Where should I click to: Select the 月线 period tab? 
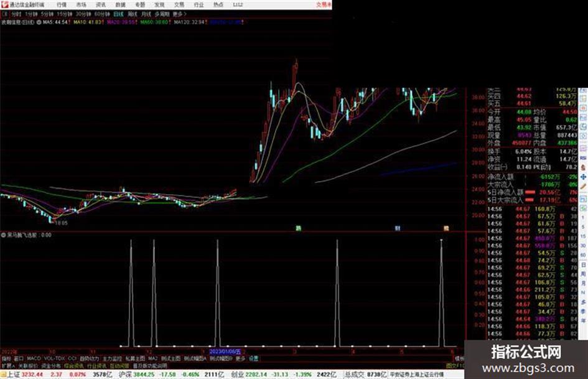[146, 14]
